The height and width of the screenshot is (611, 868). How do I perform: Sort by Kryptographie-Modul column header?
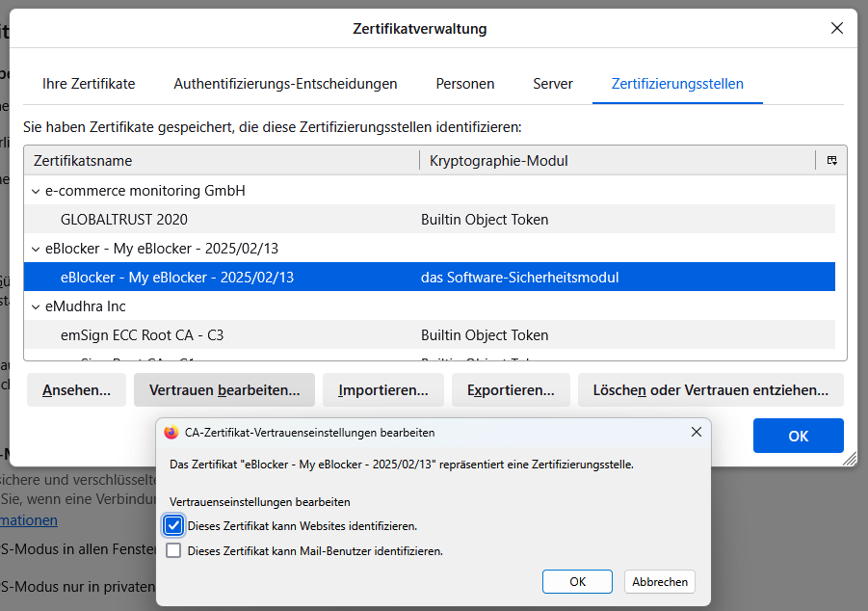[x=617, y=160]
